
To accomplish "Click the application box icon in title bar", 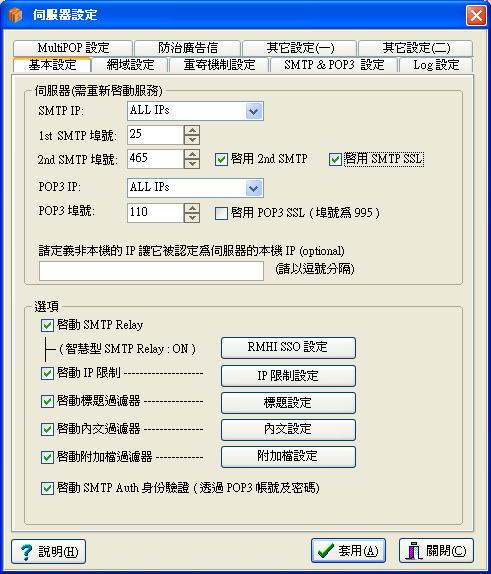I will (x=15, y=15).
